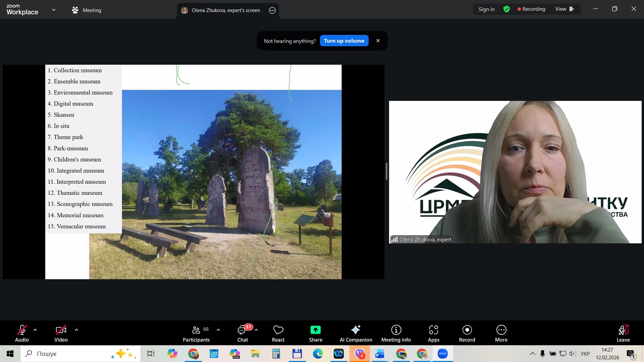Open the React emoji panel
This screenshot has width=644, height=362.
pyautogui.click(x=278, y=334)
